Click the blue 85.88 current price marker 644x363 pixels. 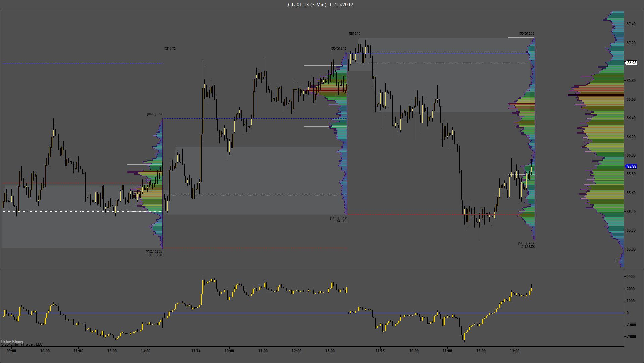point(631,166)
